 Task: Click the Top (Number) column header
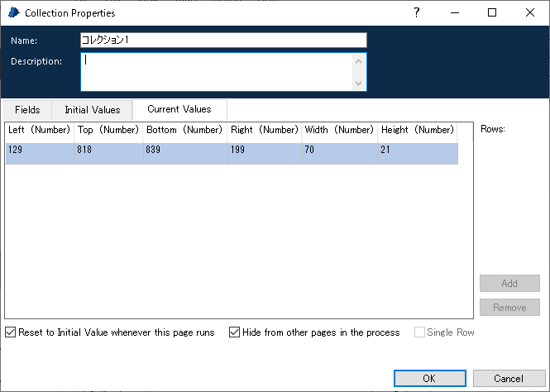point(108,132)
